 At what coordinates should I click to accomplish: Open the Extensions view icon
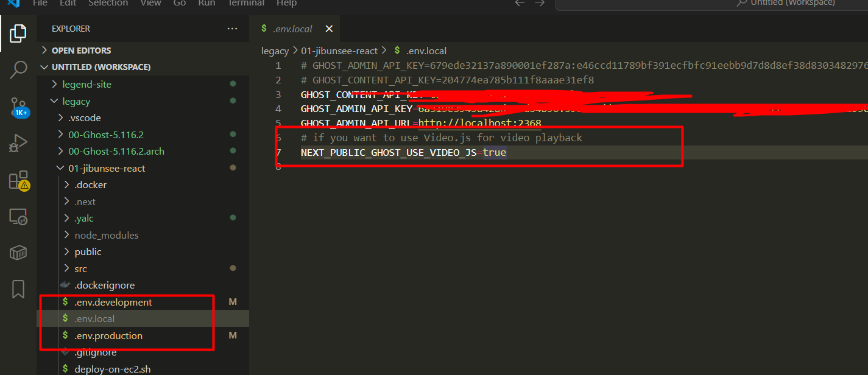tap(18, 181)
